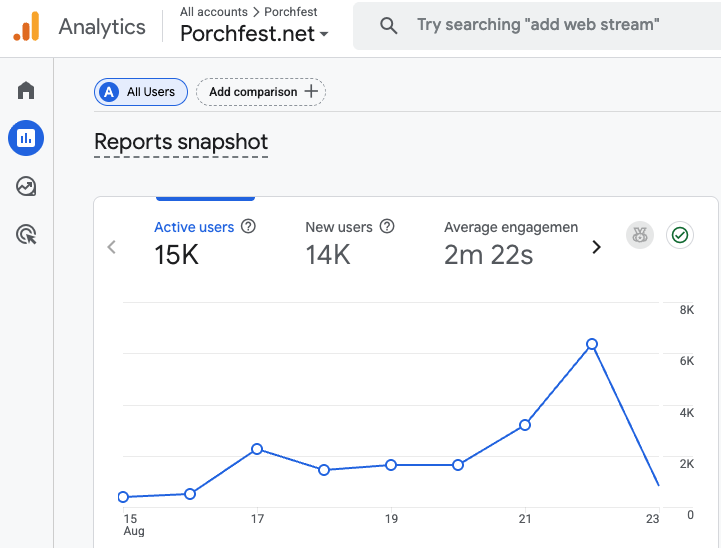Show help for Active users metric
The height and width of the screenshot is (548, 721).
248,226
